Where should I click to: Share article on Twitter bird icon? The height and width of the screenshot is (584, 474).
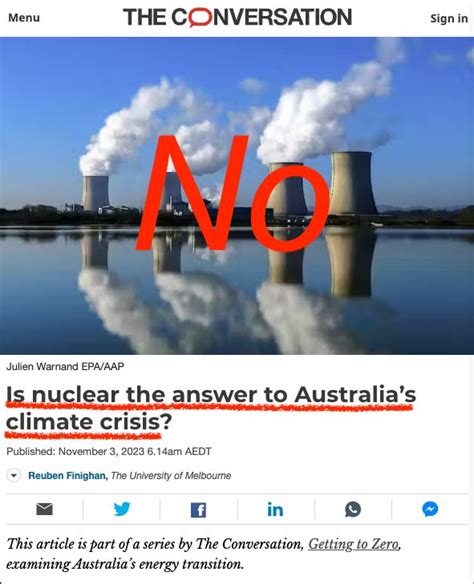[x=122, y=509]
